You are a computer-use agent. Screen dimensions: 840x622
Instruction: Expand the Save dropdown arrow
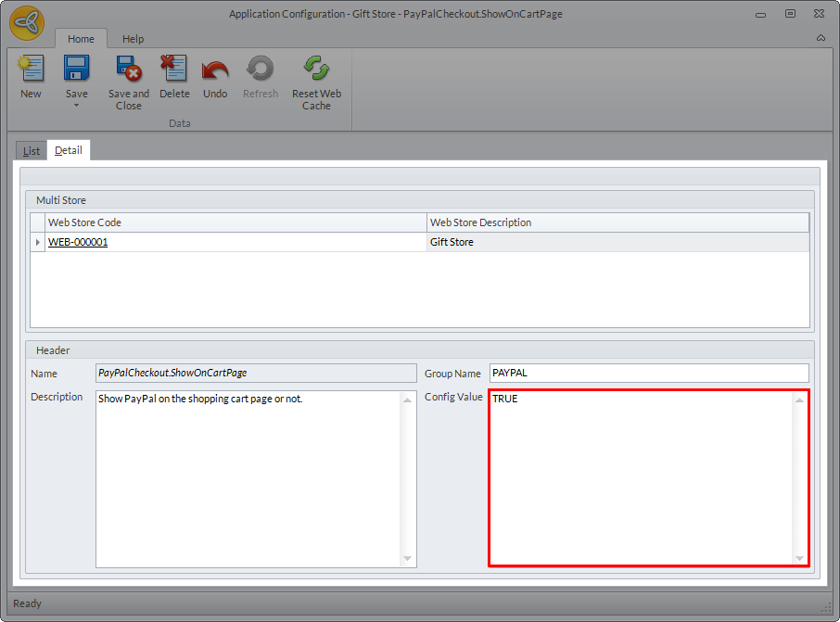77,106
